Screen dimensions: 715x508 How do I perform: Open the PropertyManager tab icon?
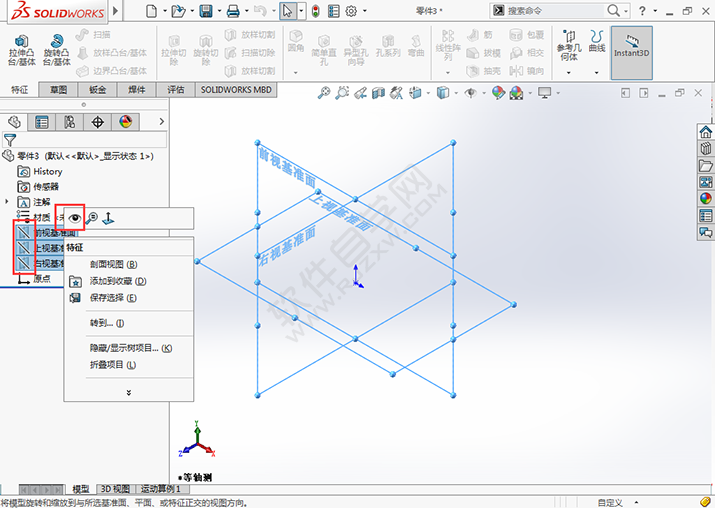42,122
